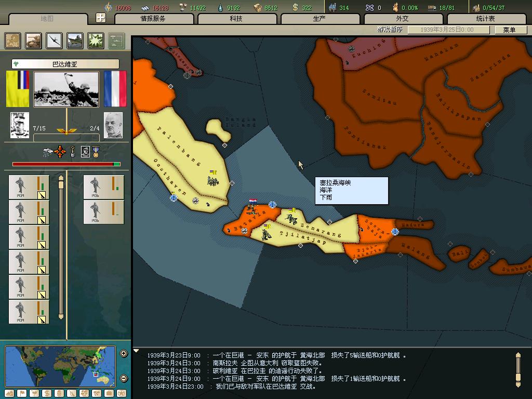The image size is (532, 399).
Task: Click the red converging arrows envelopment icon
Action: 60,152
